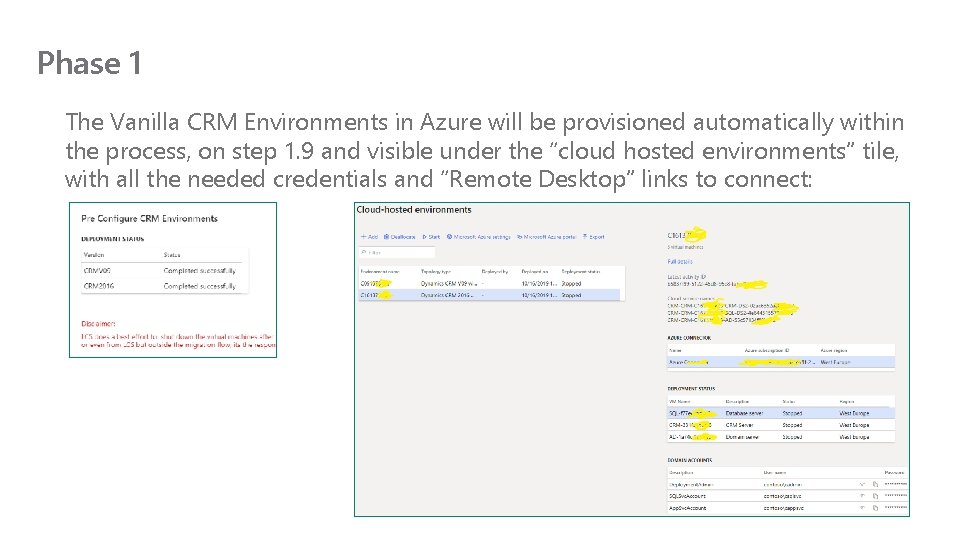Click the Pre Configure CRM Environments heading

149,219
